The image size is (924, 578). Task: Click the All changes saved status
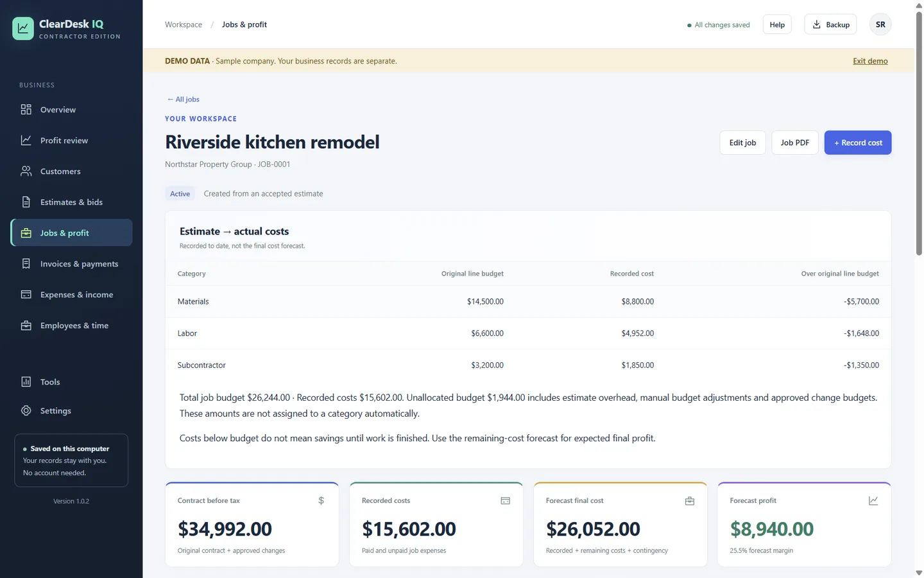[718, 25]
